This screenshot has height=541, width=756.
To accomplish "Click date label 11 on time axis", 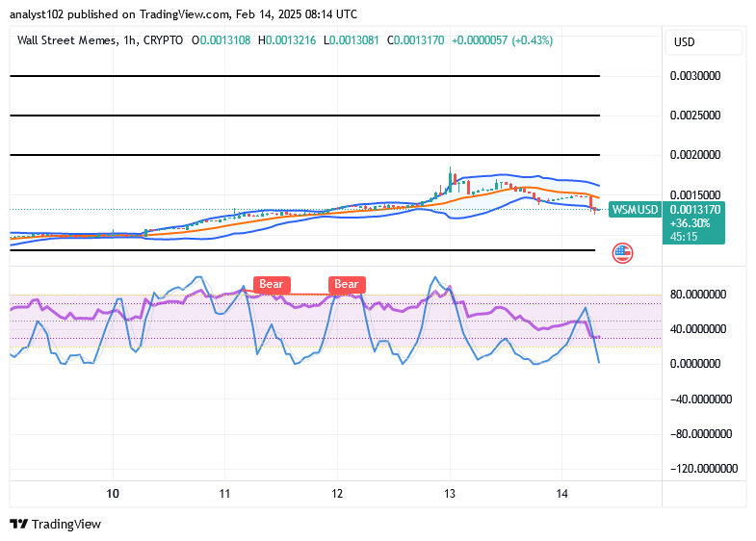I will pos(224,494).
